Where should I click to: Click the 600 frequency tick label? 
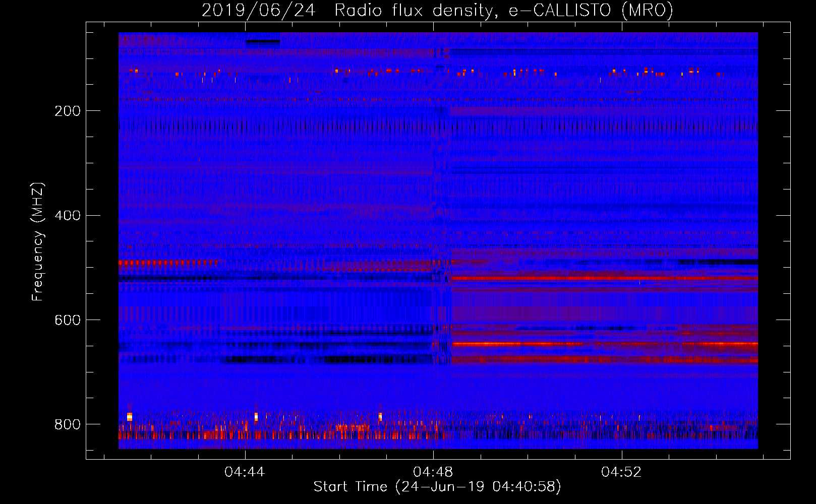pos(68,321)
